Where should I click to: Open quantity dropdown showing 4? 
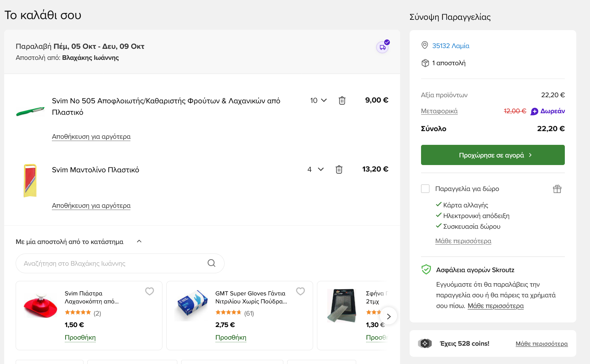315,169
